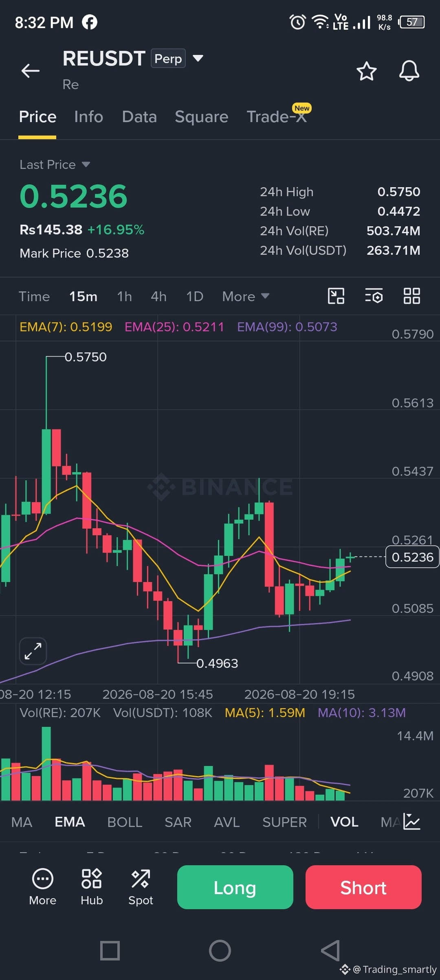Select the 15m timeframe

click(x=83, y=296)
